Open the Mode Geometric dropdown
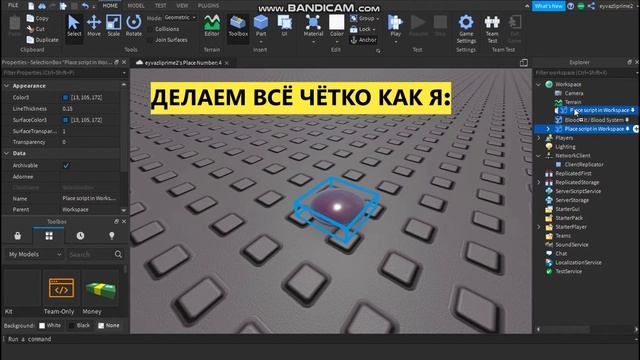This screenshot has width=640, height=360. [x=180, y=18]
